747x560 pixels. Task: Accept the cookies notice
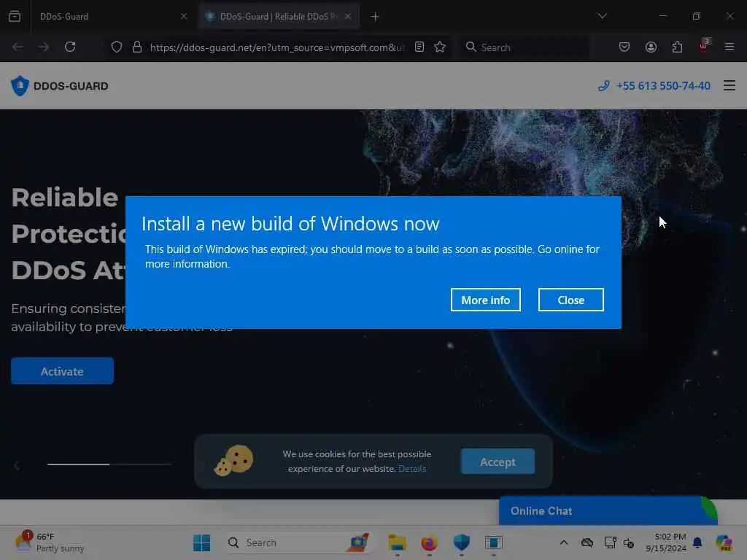[498, 462]
